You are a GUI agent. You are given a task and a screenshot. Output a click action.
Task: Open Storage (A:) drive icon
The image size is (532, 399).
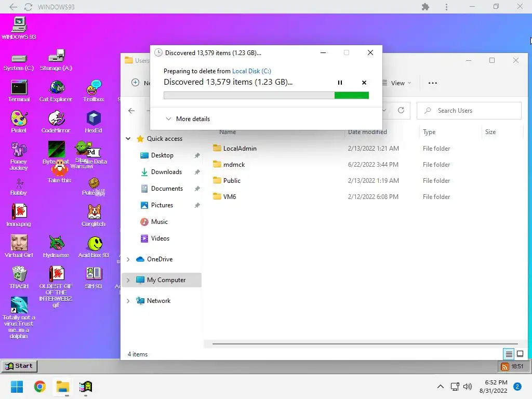coord(56,60)
